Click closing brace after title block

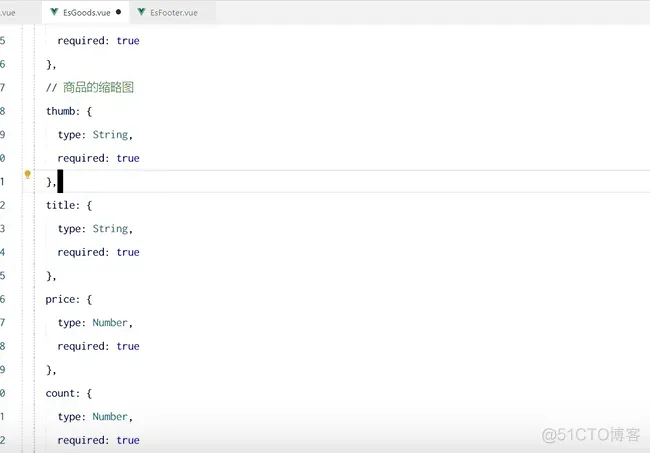click(x=51, y=276)
